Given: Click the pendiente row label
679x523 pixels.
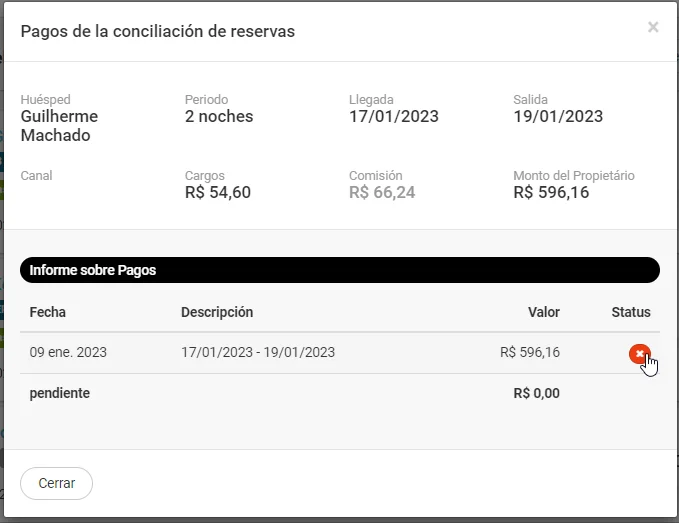Looking at the screenshot, I should click(60, 393).
